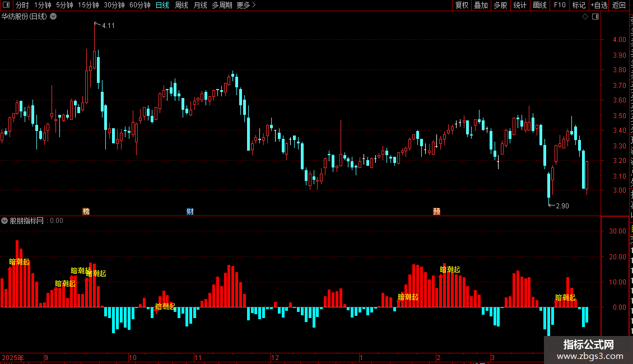Click the 30.00 indicator axis label
Viewport: 633px width, 364px height.
coord(618,231)
